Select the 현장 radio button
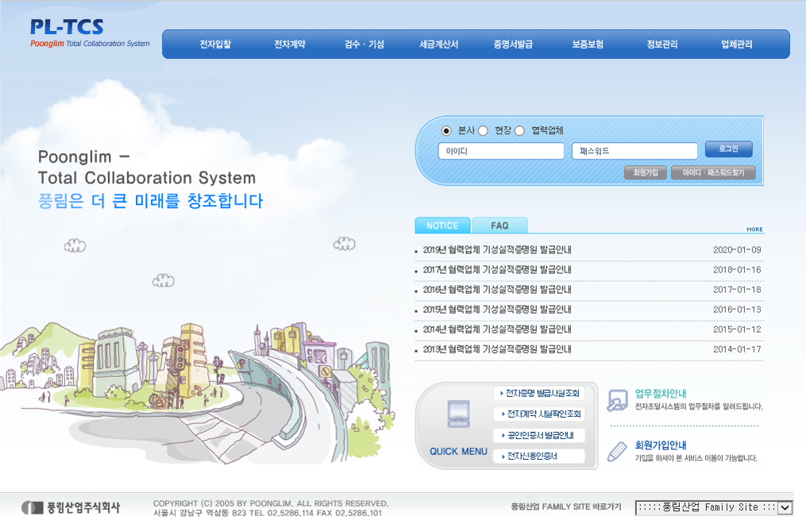806x532 pixels. [x=483, y=130]
